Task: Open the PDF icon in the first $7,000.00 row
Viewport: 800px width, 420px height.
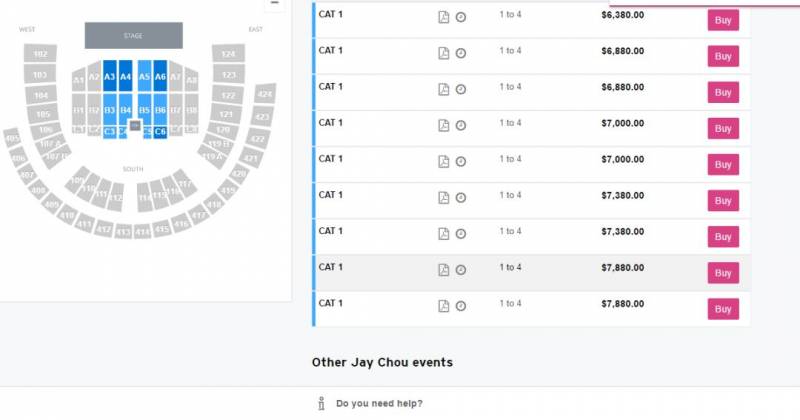Action: (444, 125)
